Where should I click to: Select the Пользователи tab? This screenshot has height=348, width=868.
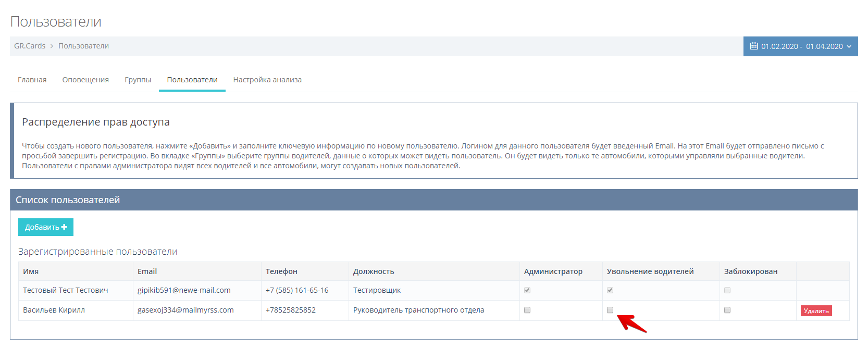click(192, 80)
